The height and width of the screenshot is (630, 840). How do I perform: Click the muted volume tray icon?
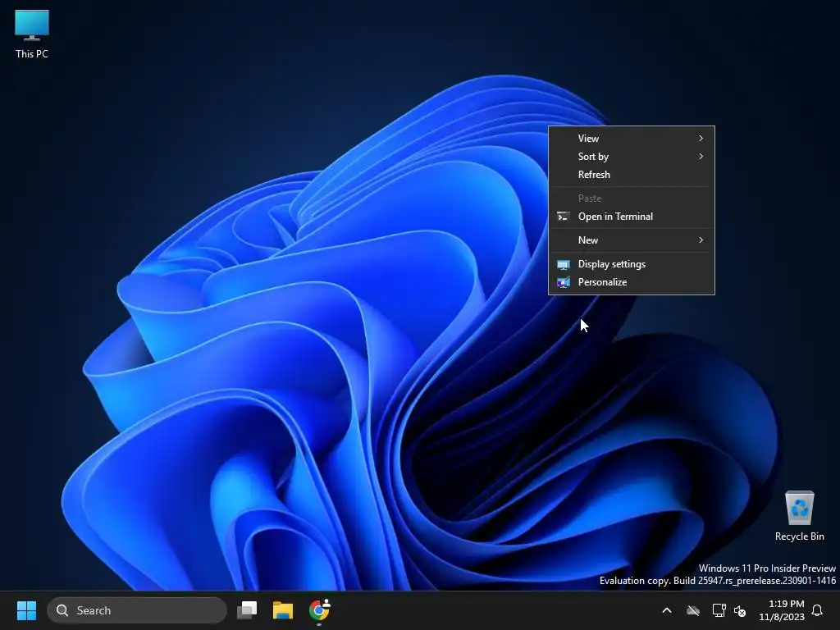click(x=740, y=610)
